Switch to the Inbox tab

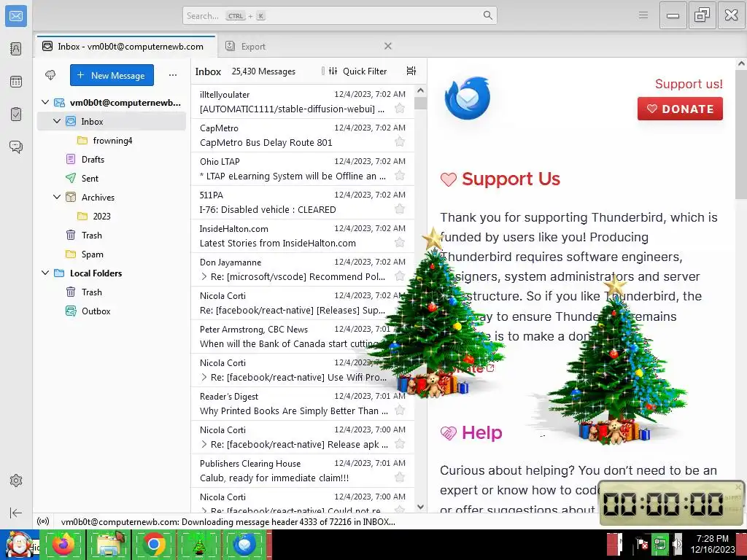tap(125, 46)
